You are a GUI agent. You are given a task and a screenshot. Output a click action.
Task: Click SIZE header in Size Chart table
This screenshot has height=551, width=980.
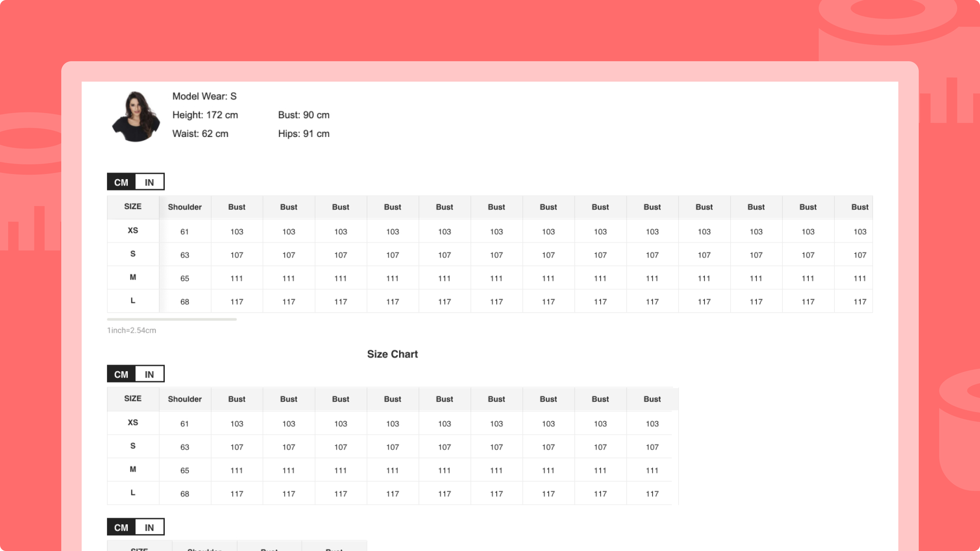tap(133, 398)
